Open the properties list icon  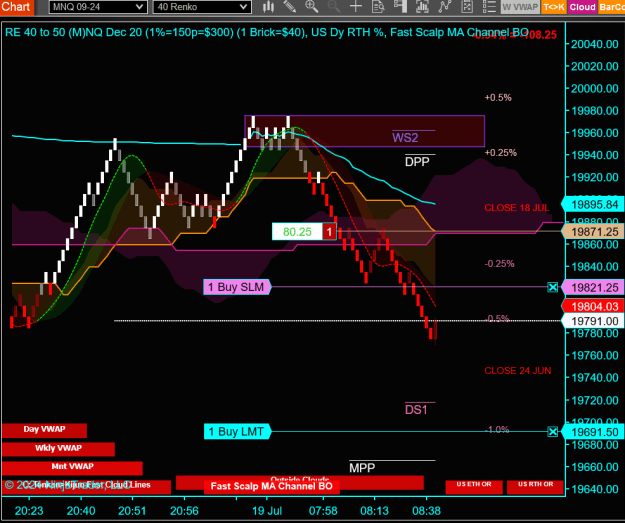(489, 6)
